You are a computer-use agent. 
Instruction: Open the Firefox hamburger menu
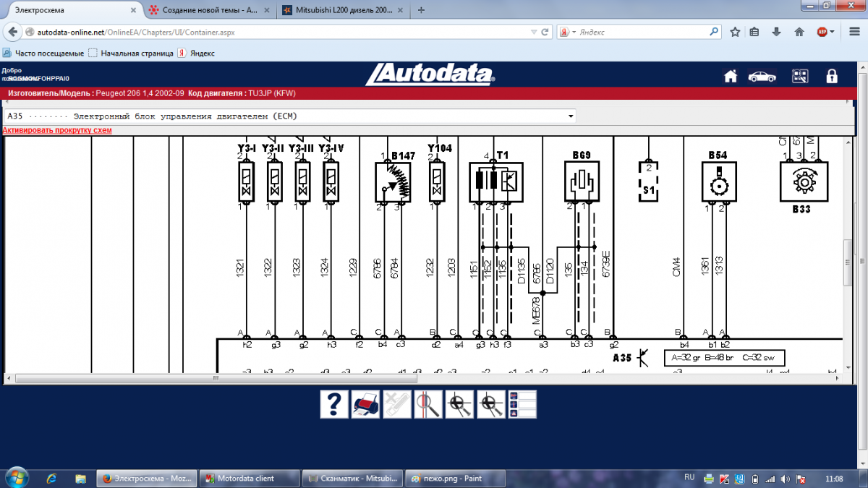pyautogui.click(x=854, y=32)
